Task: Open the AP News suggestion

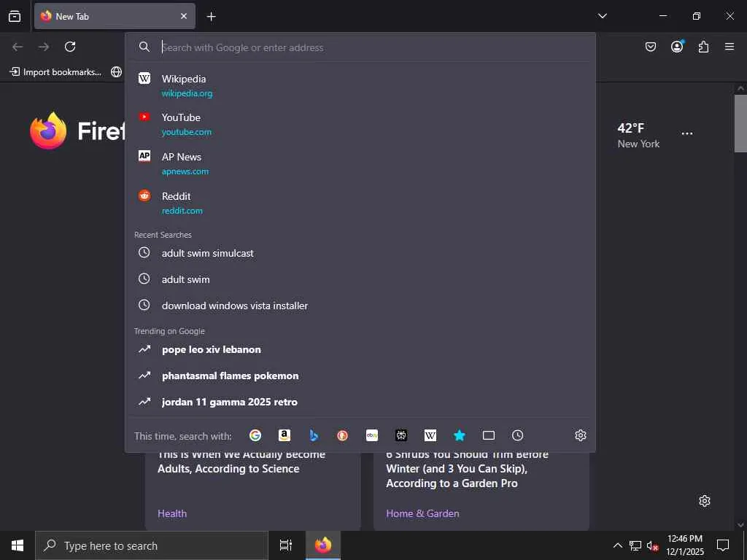Action: click(360, 163)
